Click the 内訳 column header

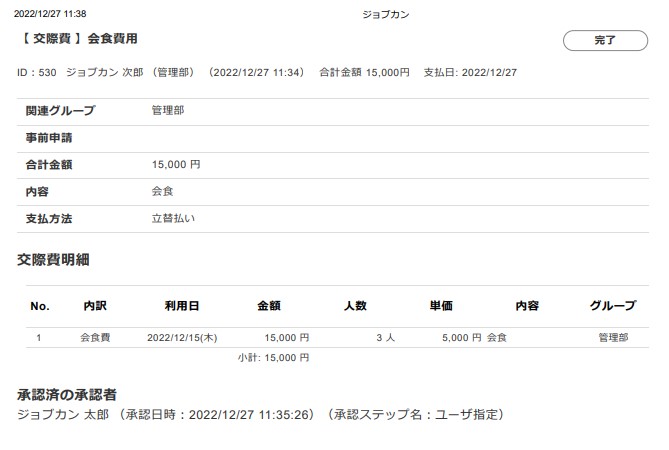[x=95, y=306]
